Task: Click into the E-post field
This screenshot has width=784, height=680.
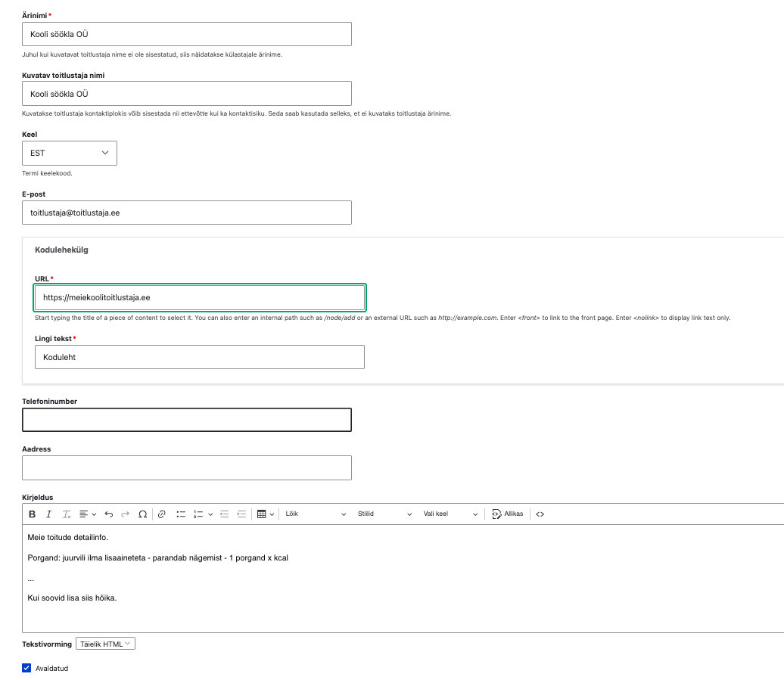Action: (187, 213)
